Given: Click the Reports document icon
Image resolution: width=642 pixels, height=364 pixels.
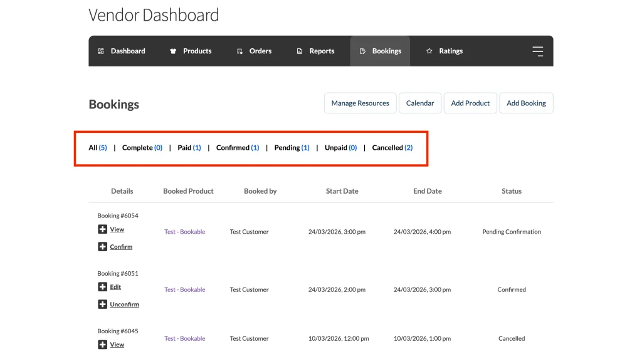Looking at the screenshot, I should pos(300,51).
